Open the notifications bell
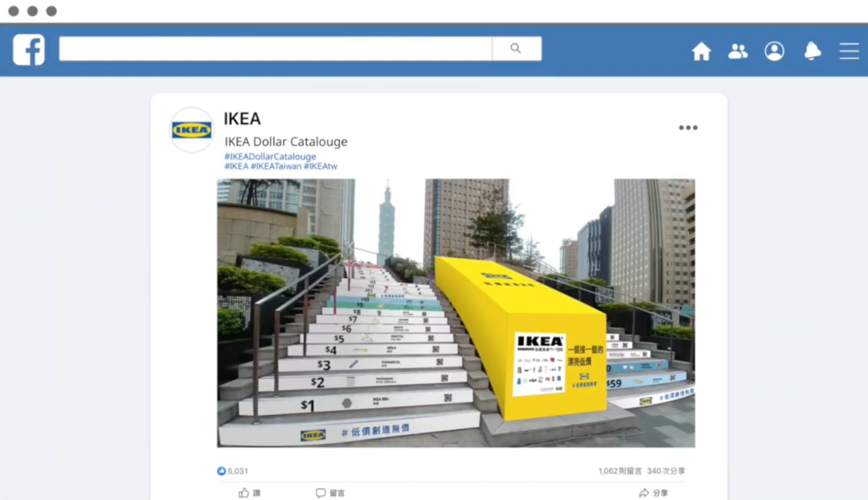Viewport: 868px width, 500px height. point(812,51)
